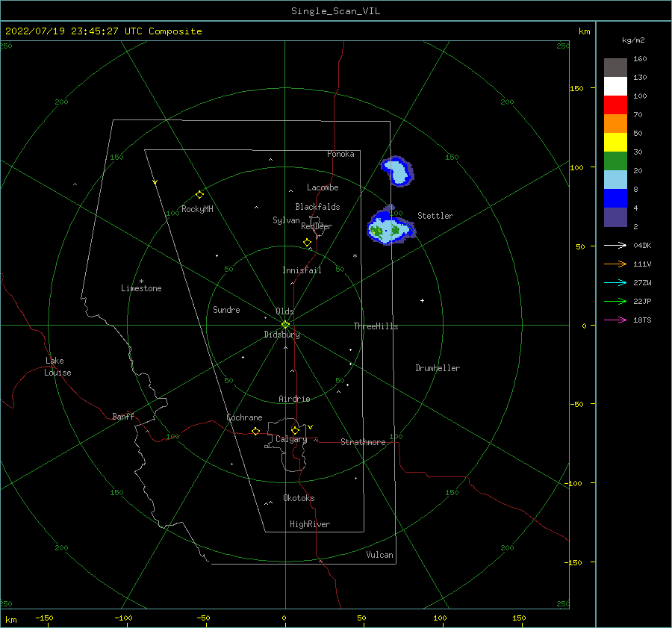Click the asterisk marker above Limestone

pyautogui.click(x=141, y=282)
